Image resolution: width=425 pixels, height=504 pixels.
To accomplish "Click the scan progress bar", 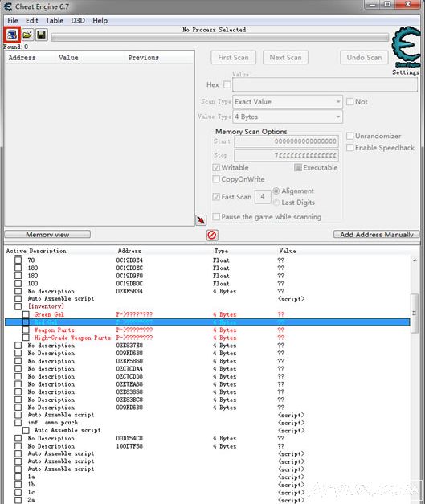I will 219,38.
